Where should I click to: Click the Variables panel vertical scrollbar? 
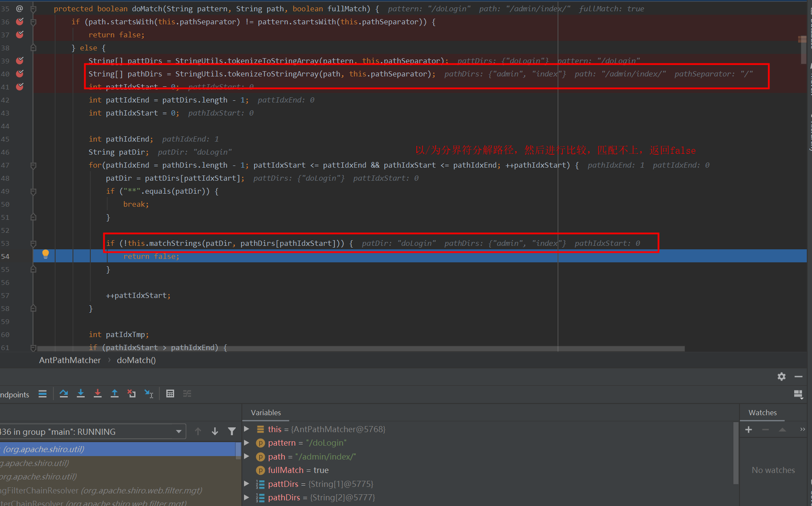coord(736,453)
